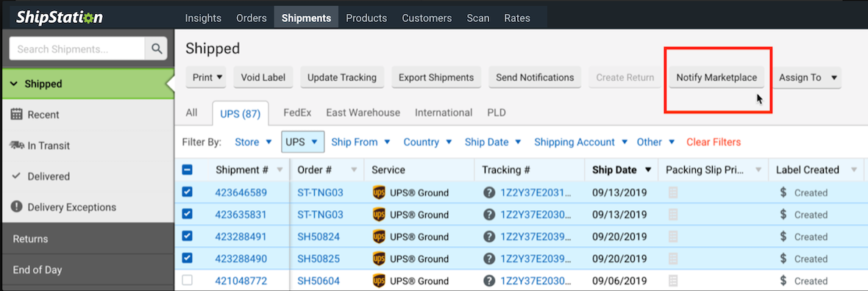Screen dimensions: 868x291
Task: Click label cost dollar icon for shipment 423288491
Action: [783, 236]
